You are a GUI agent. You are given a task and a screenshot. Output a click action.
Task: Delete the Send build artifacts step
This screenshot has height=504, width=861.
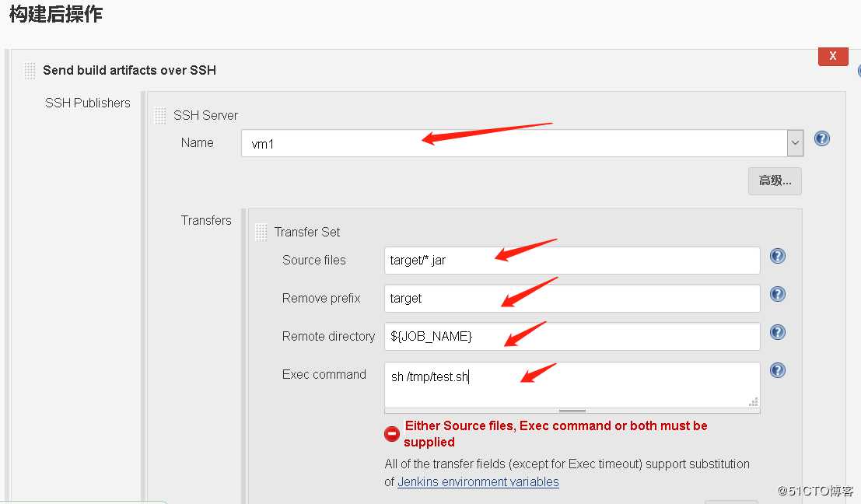(x=833, y=56)
